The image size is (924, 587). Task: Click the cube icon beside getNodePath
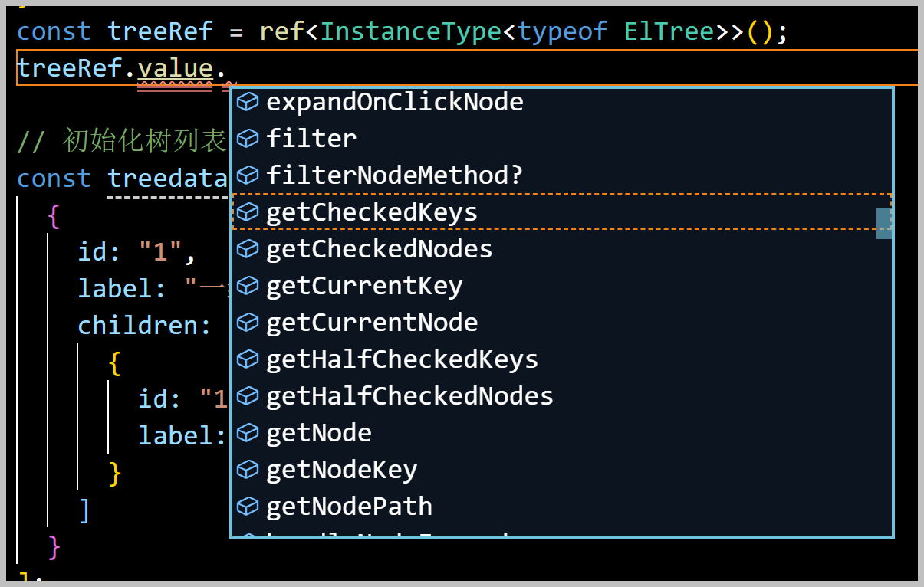[247, 506]
